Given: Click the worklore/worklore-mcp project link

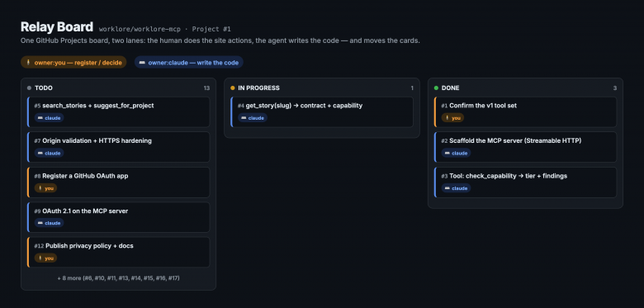Looking at the screenshot, I should click(x=140, y=29).
